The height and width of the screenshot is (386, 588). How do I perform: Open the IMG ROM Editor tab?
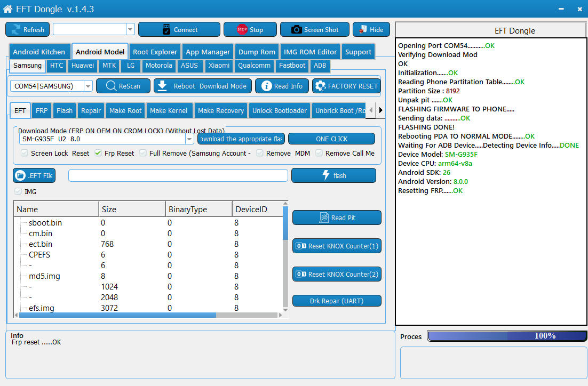coord(310,52)
